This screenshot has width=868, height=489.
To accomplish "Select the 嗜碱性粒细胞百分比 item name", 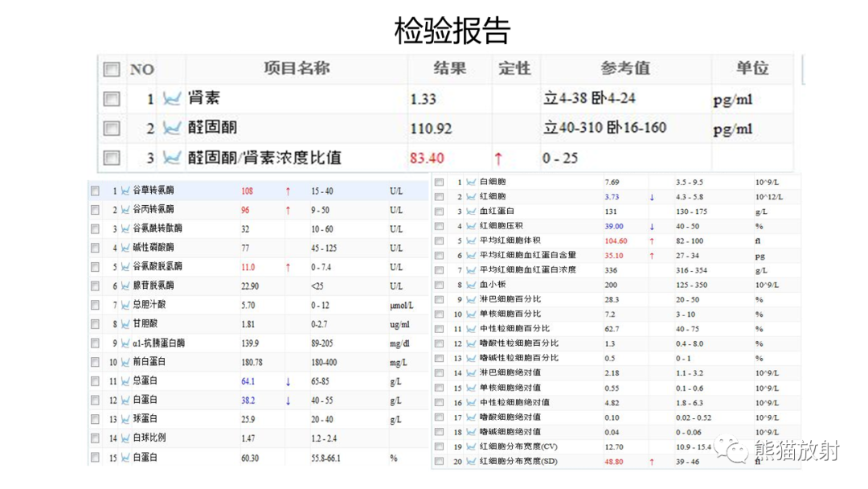I will click(518, 358).
